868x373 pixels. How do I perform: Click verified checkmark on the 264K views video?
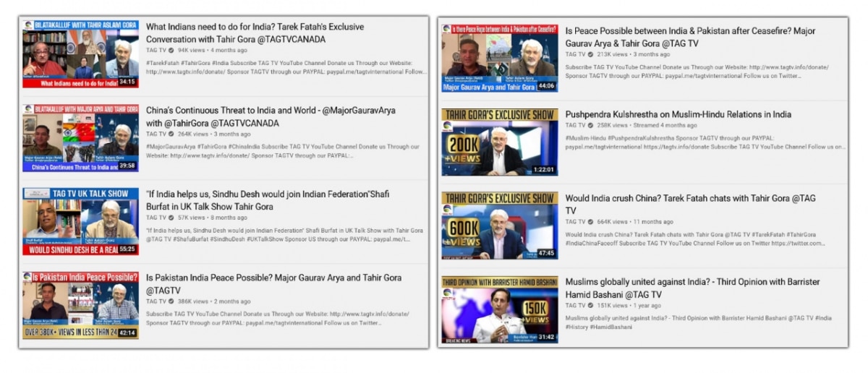click(x=171, y=134)
